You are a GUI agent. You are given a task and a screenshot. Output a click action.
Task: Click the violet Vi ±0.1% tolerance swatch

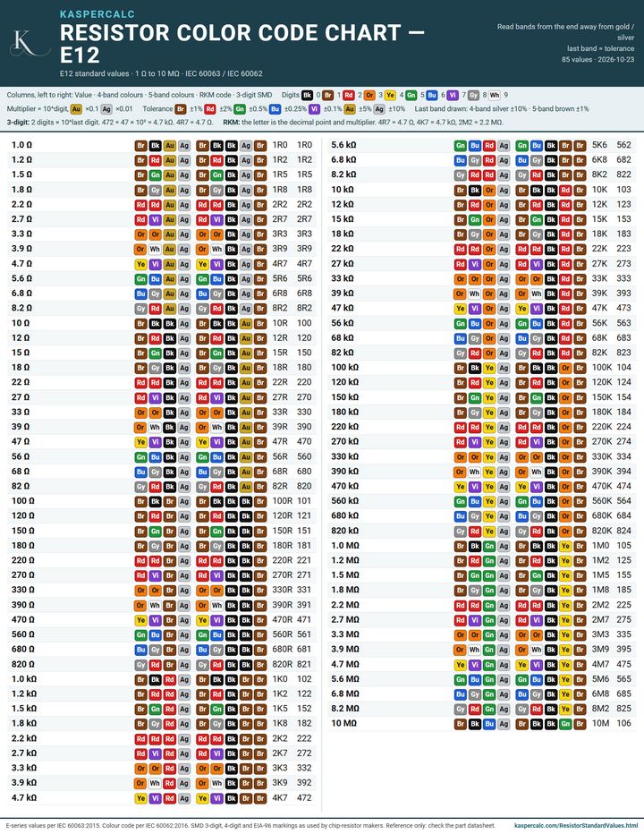(x=314, y=109)
